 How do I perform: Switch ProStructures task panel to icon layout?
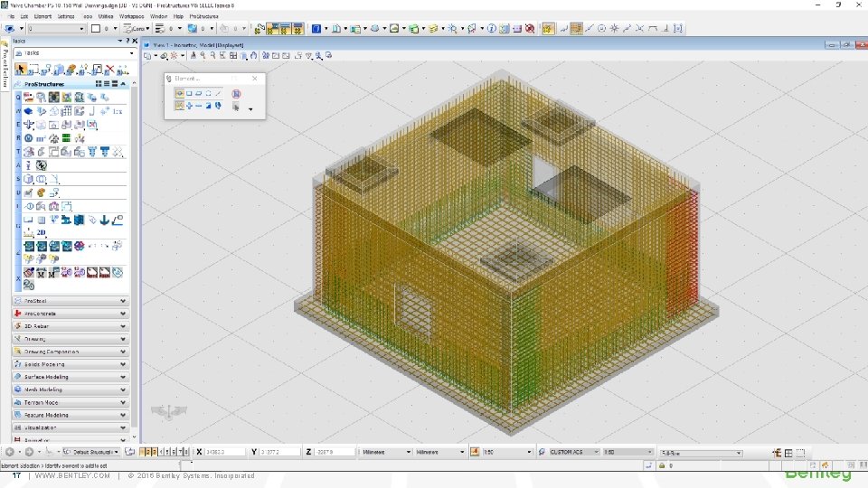click(x=99, y=83)
